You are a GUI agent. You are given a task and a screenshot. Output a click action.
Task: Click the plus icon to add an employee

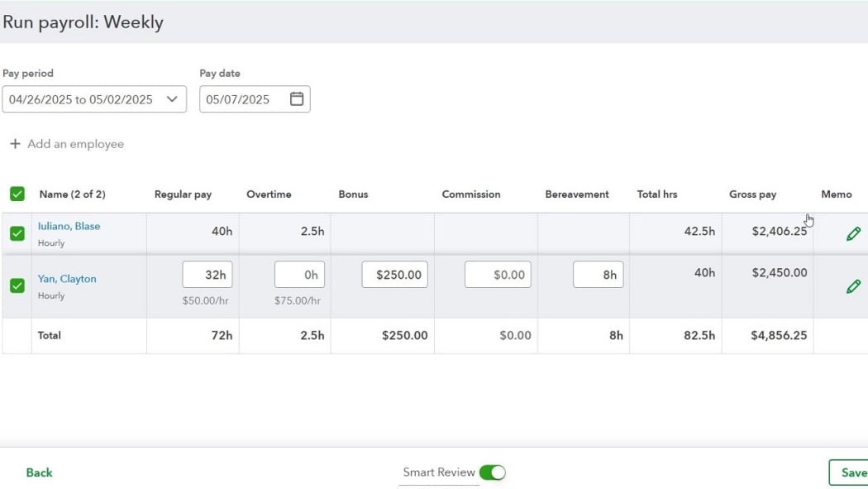point(14,143)
